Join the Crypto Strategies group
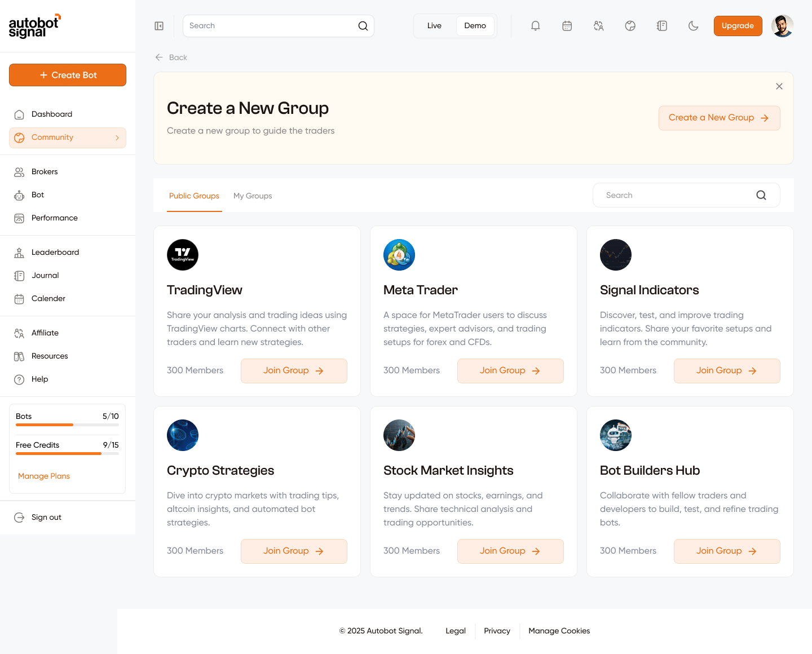This screenshot has height=654, width=812. [294, 551]
